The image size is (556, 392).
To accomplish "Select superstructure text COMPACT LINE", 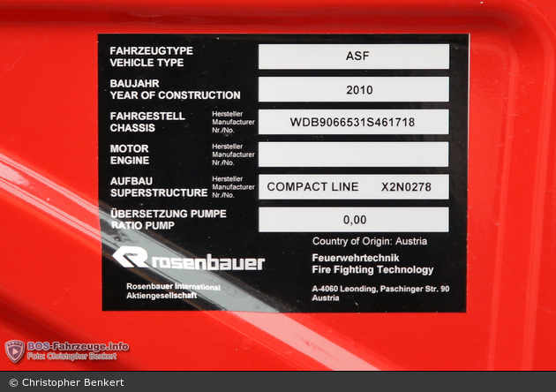I will (x=312, y=187).
